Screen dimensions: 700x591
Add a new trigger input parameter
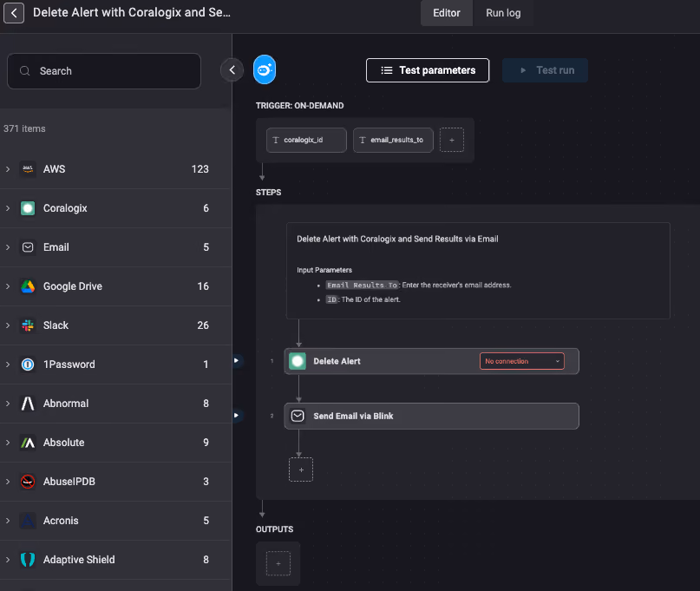pos(452,141)
